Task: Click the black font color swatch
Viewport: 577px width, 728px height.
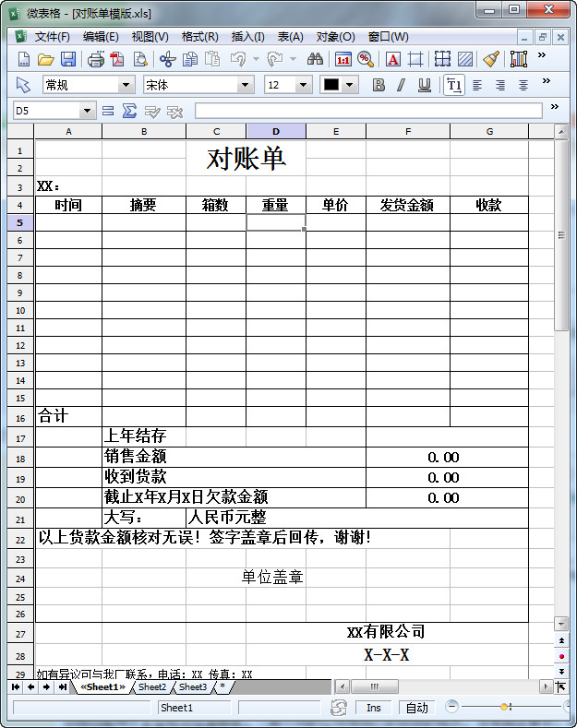Action: [x=331, y=85]
